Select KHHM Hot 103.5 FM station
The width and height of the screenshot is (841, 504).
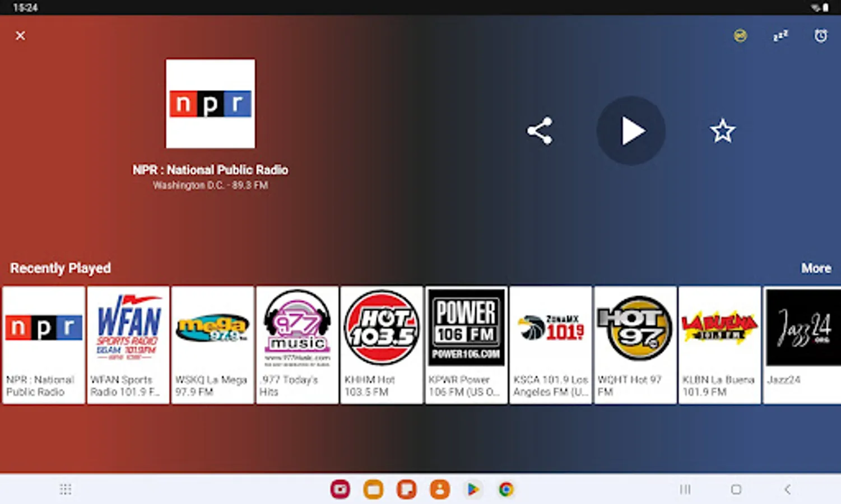[382, 345]
